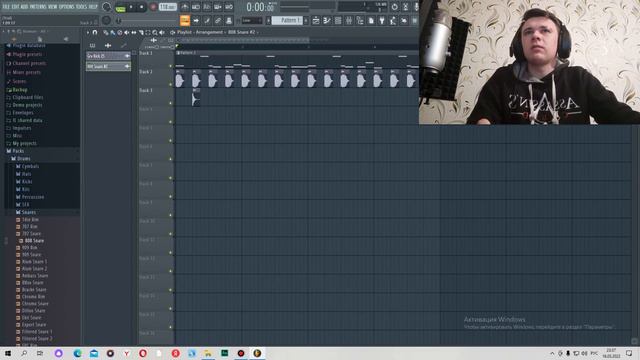Open the Pattern 1 selector
The image size is (640, 360).
click(x=287, y=20)
